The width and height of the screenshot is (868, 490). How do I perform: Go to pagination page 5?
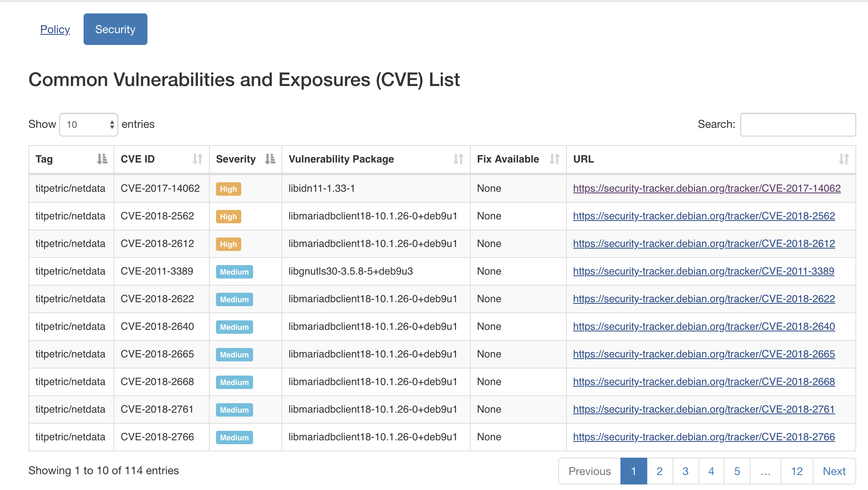click(737, 471)
